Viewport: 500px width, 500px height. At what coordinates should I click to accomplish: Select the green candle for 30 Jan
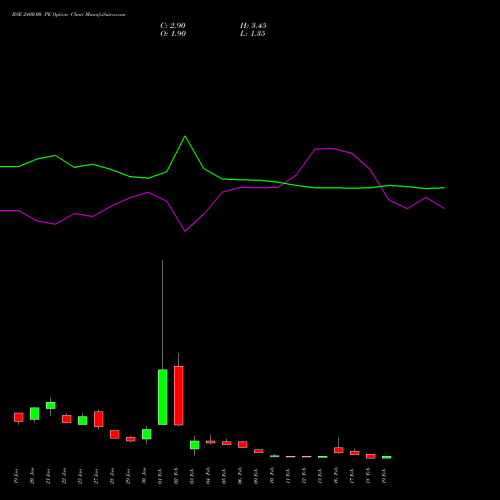coord(146,434)
